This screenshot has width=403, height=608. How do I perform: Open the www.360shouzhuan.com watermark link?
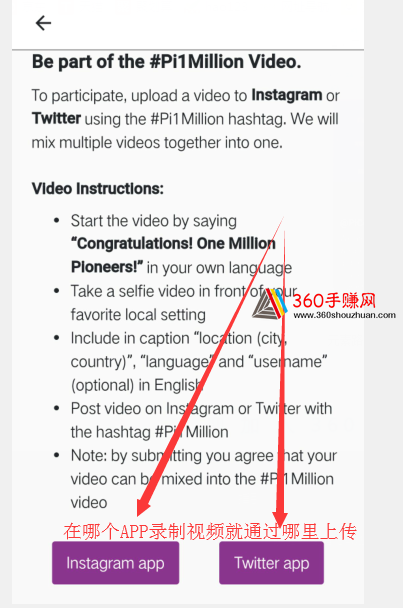tap(344, 315)
